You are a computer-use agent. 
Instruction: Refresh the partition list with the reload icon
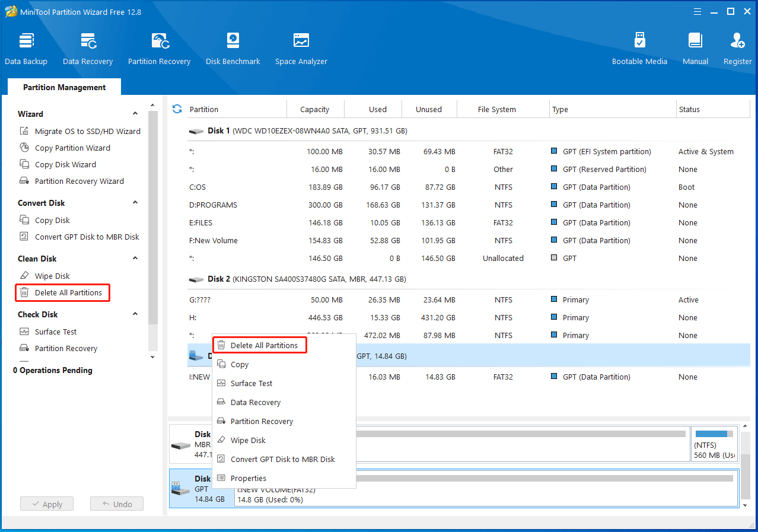coord(177,109)
